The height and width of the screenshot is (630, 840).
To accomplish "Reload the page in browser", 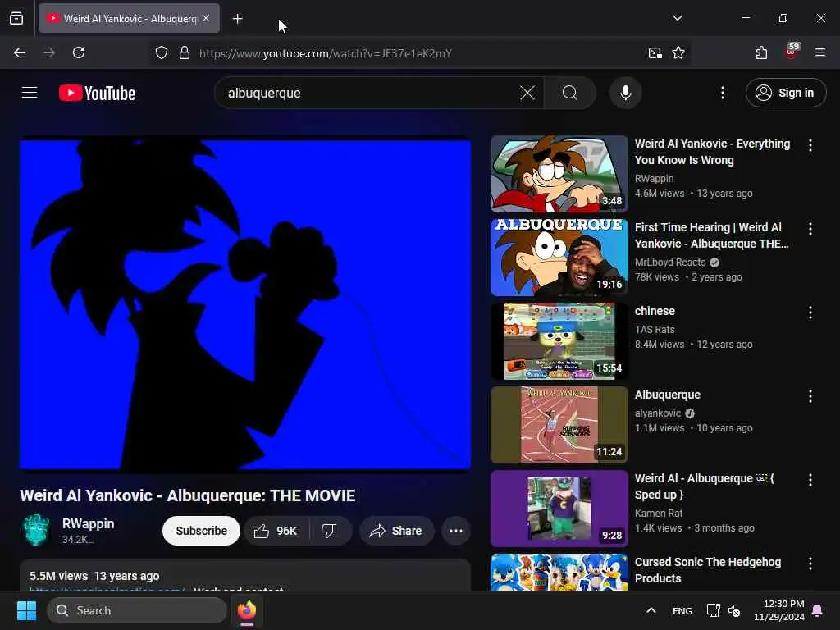I will [x=79, y=52].
